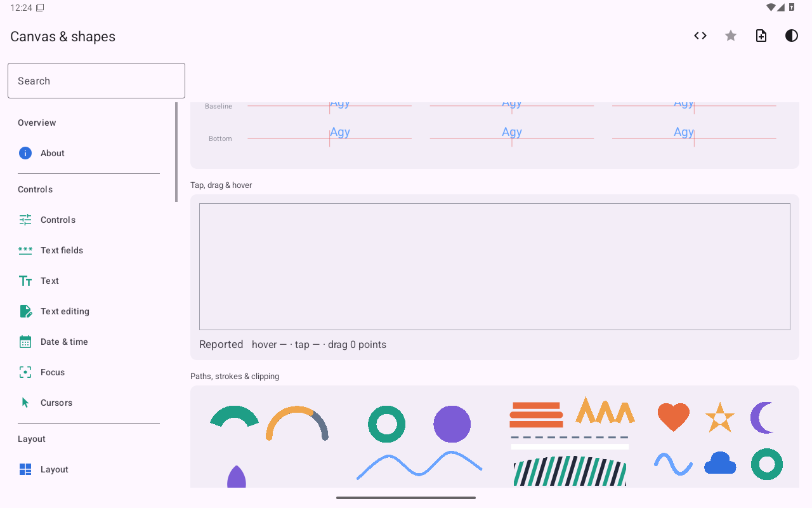812x508 pixels.
Task: Click the "Overview" section header
Action: pos(37,123)
